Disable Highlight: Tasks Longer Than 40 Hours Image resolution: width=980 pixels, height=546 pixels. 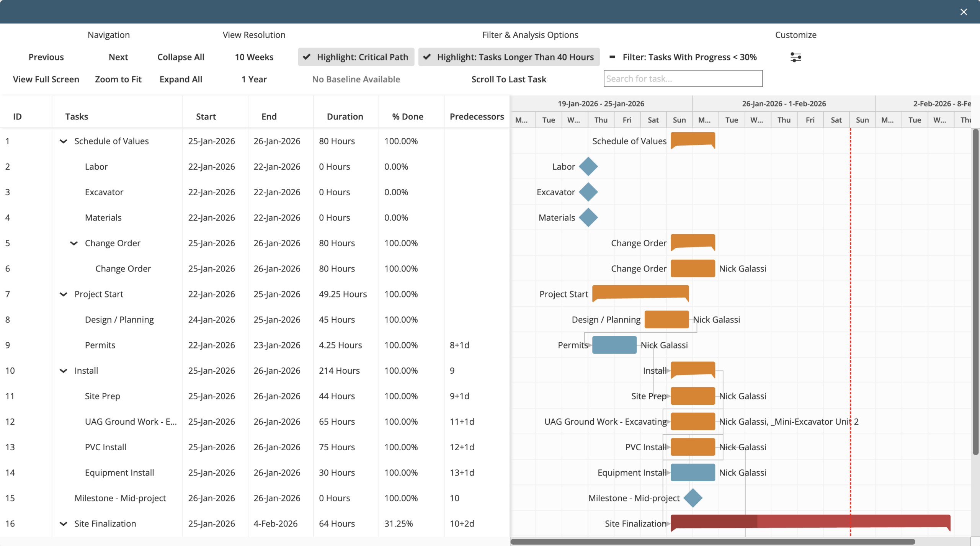(x=509, y=57)
